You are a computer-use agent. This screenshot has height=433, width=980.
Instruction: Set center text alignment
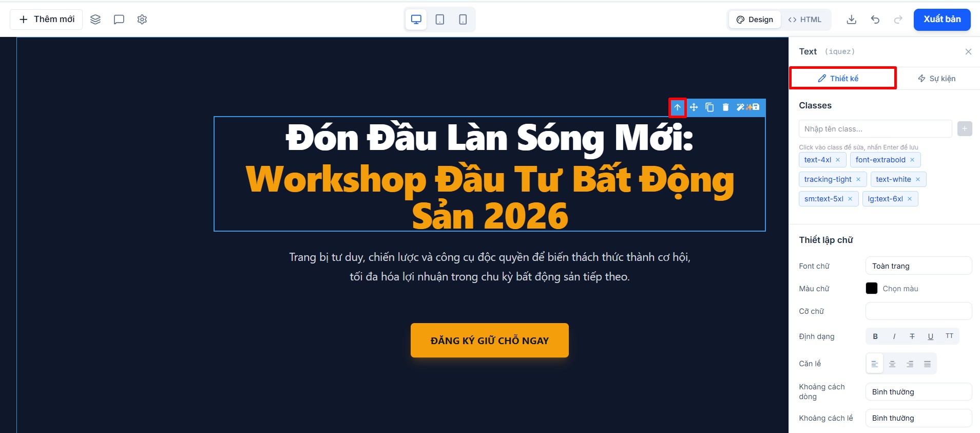tap(892, 364)
